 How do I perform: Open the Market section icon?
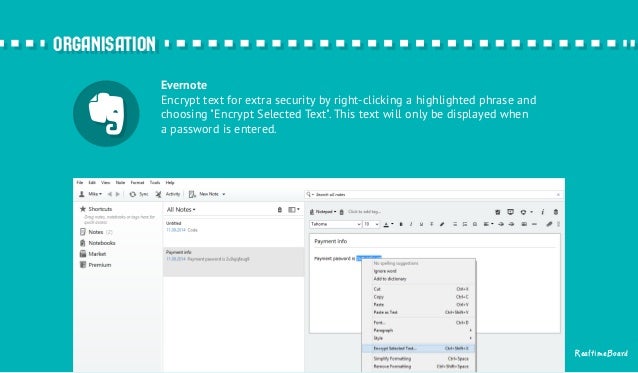point(83,254)
